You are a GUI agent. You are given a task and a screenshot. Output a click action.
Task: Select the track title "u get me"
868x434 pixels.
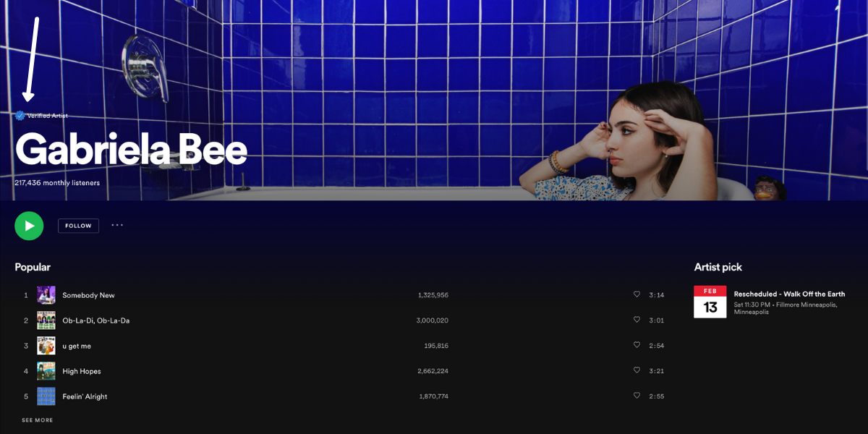point(75,345)
